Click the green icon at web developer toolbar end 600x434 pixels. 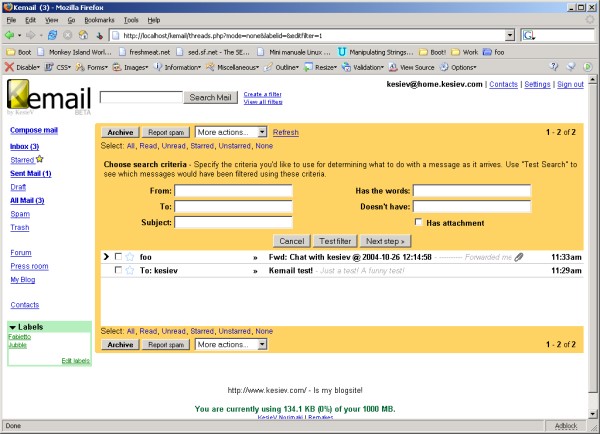tap(588, 67)
